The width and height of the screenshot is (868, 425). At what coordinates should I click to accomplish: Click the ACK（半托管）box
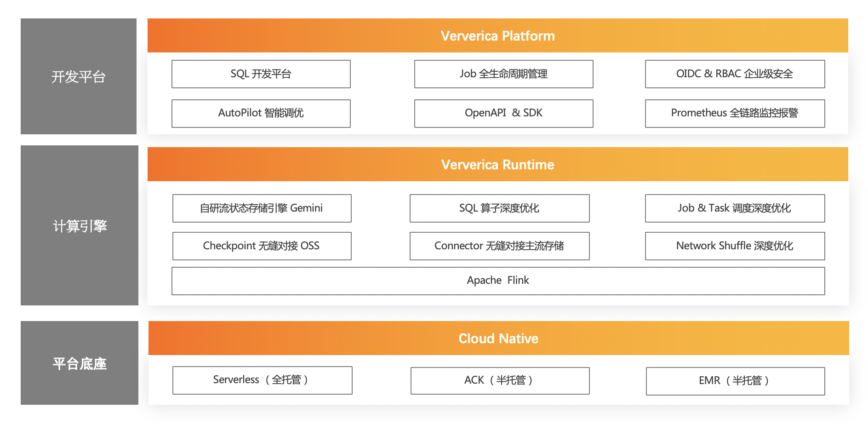click(x=500, y=381)
